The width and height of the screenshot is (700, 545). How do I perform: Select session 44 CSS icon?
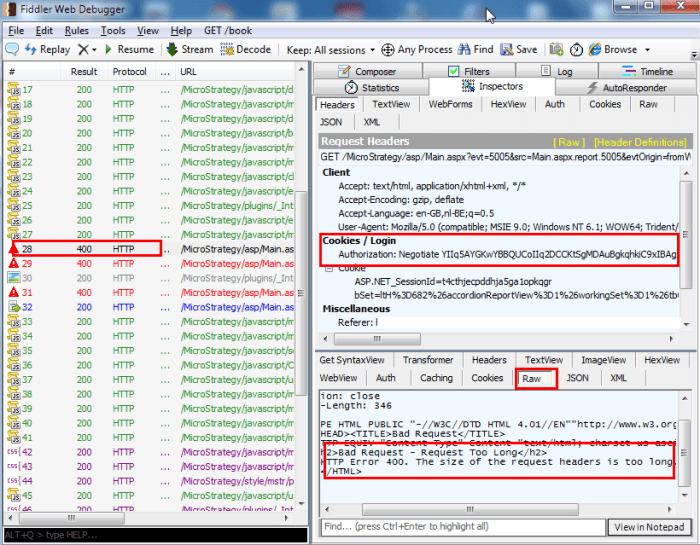coord(12,481)
